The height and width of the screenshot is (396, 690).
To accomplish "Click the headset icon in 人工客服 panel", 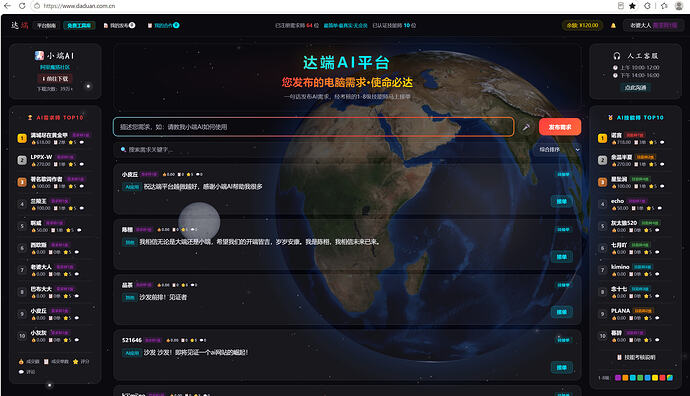I will [x=617, y=55].
